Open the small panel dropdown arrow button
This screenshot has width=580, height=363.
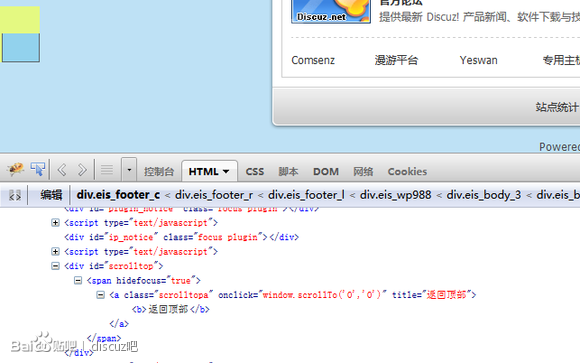[x=129, y=170]
